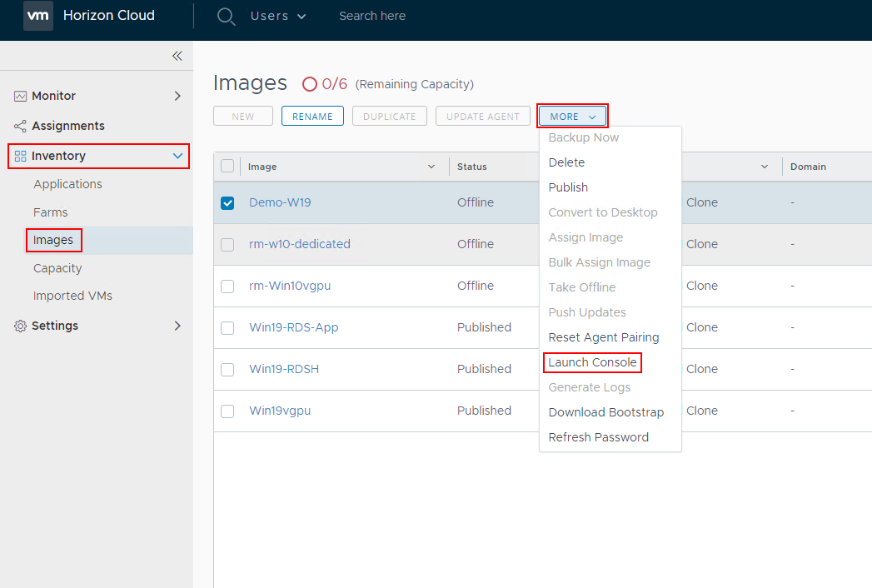
Task: Choose Download Bootstrap menu entry
Action: coord(605,412)
